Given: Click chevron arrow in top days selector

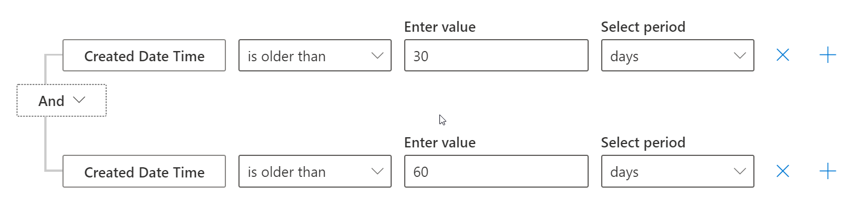Looking at the screenshot, I should pos(740,56).
